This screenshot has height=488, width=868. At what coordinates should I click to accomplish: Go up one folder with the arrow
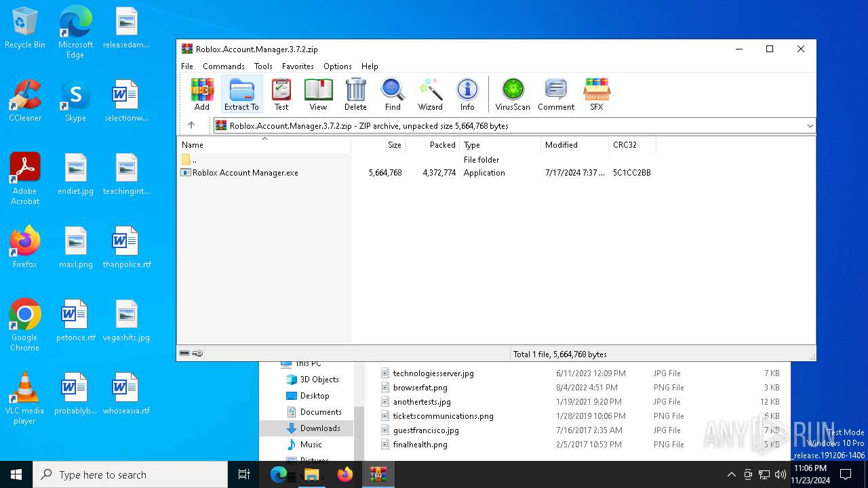click(x=191, y=125)
